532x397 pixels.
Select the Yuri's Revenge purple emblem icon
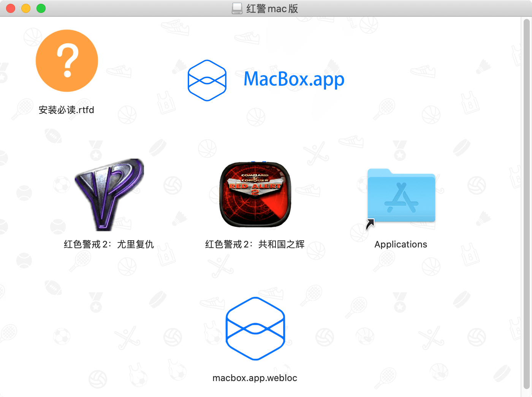pos(109,195)
